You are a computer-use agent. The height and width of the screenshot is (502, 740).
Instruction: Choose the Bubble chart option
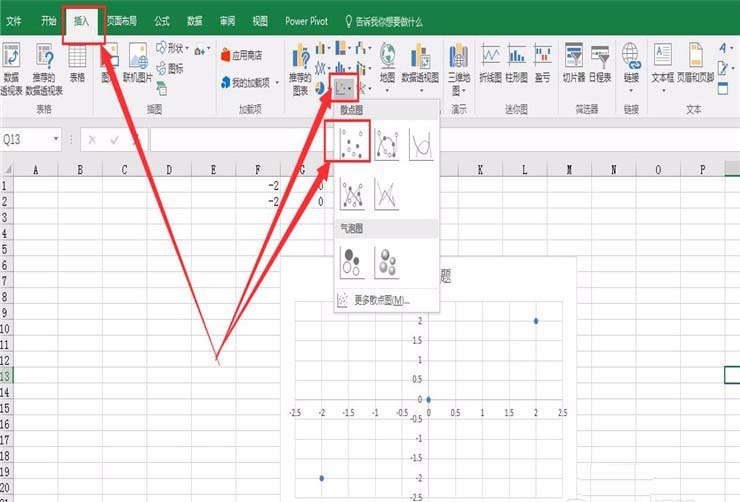(352, 263)
